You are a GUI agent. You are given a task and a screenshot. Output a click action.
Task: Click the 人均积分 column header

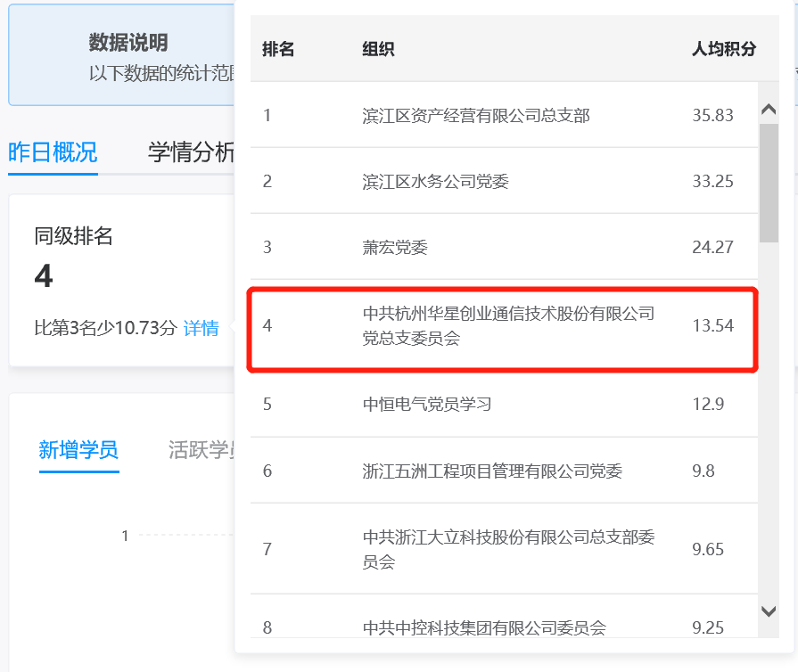tap(724, 49)
